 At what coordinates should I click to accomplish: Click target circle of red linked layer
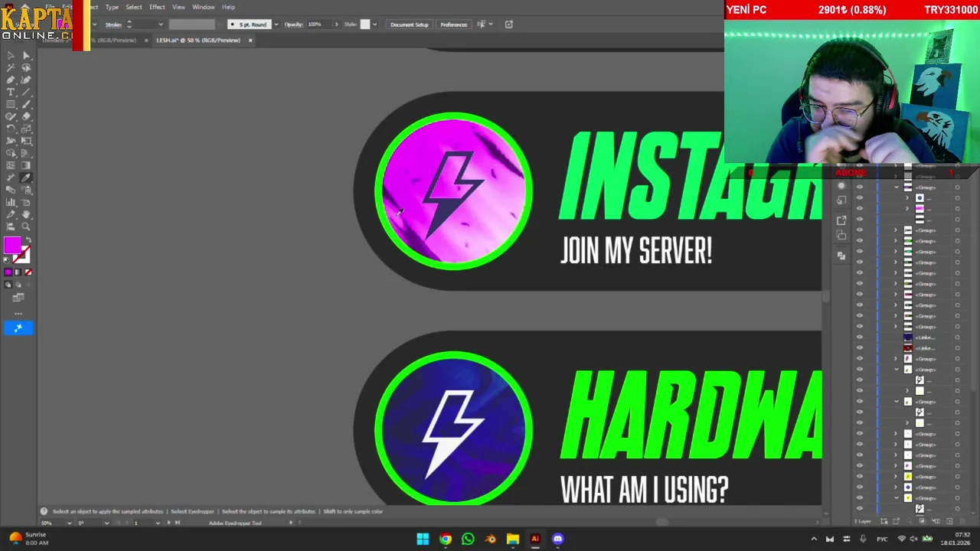tap(957, 348)
